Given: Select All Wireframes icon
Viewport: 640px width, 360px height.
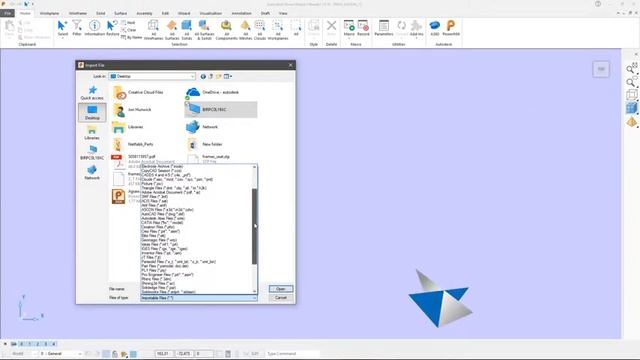Looking at the screenshot, I should pos(153,30).
